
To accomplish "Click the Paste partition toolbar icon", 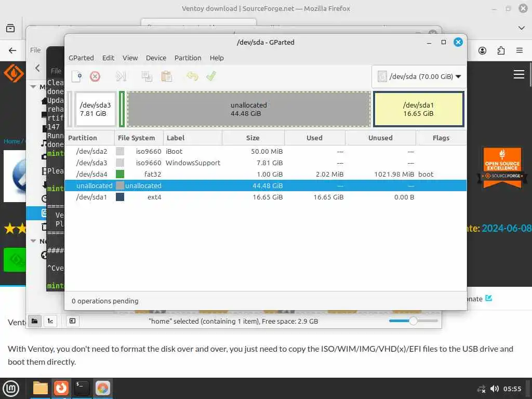I will [166, 76].
